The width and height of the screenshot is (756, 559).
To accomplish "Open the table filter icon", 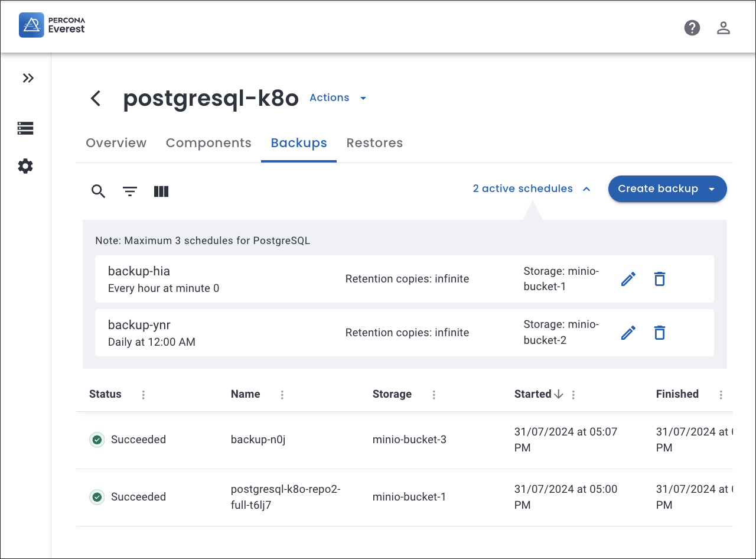I will tap(130, 191).
